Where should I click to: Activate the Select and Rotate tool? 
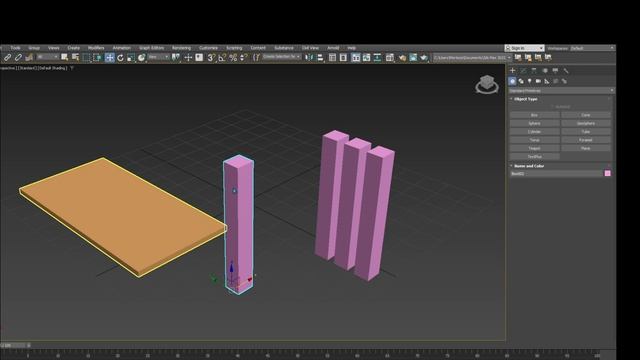(120, 58)
